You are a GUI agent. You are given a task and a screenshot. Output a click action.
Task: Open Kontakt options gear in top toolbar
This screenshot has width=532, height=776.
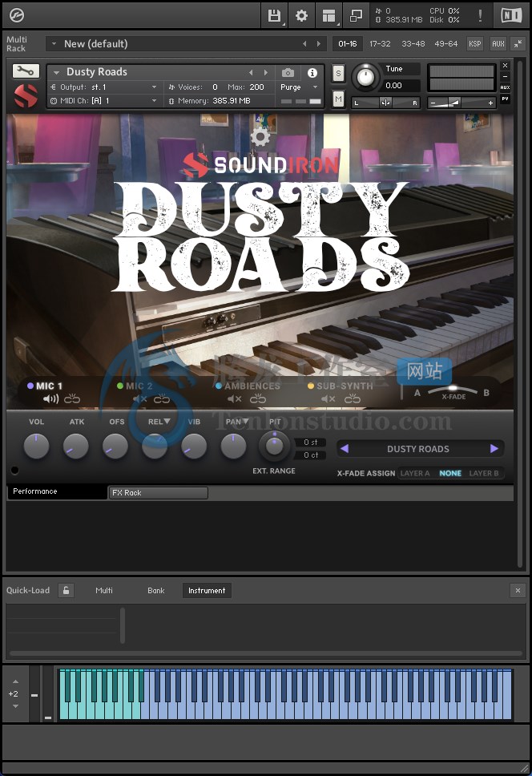pos(301,16)
